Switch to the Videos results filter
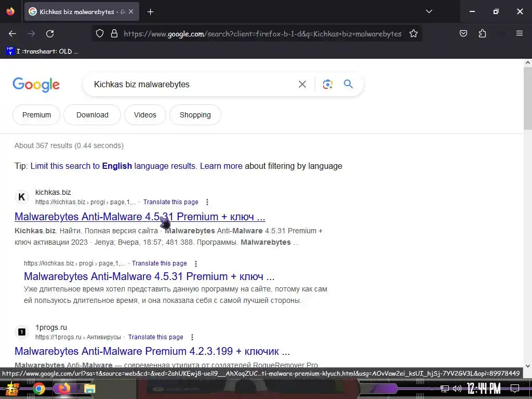The image size is (532, 399). 145,115
